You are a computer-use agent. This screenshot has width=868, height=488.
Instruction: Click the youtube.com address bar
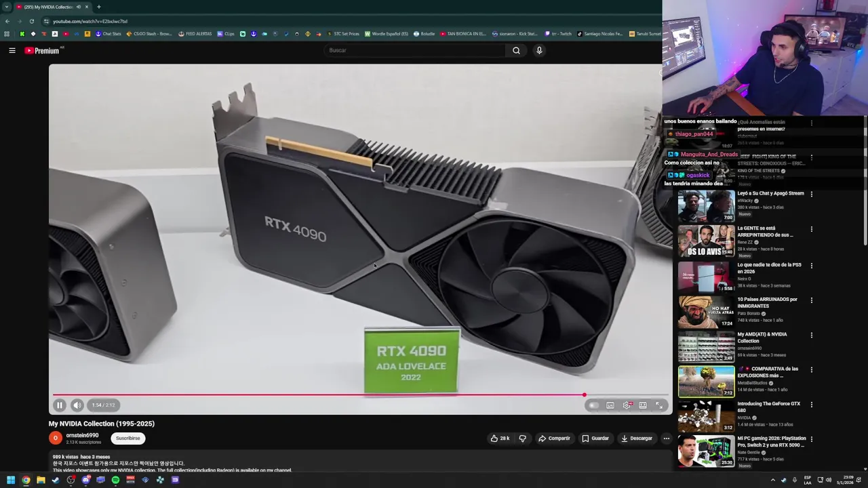[339, 21]
